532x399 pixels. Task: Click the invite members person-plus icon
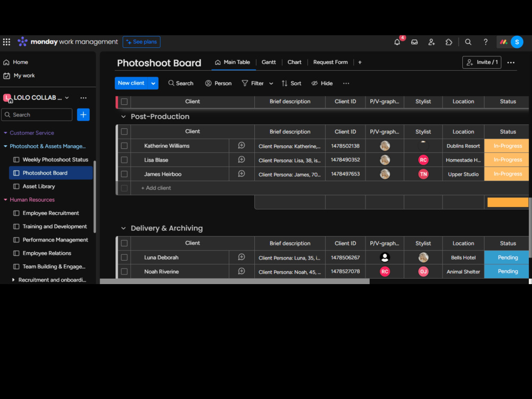[431, 42]
